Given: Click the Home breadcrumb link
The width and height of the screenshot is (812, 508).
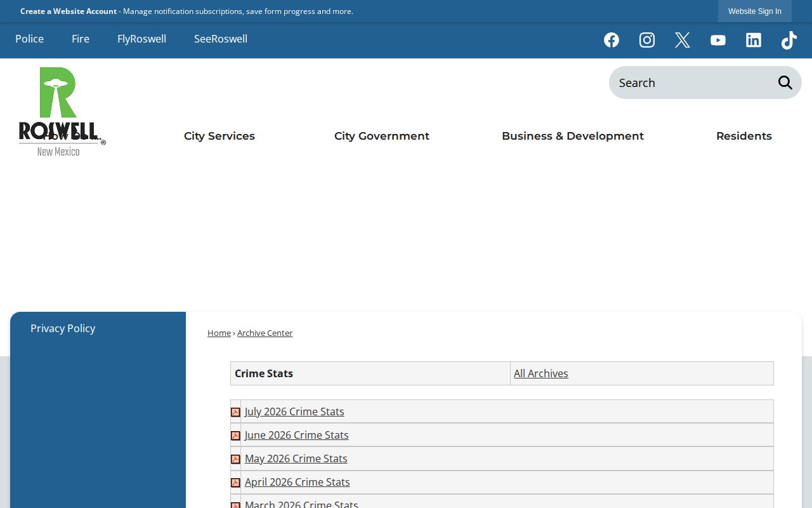Looking at the screenshot, I should point(219,333).
